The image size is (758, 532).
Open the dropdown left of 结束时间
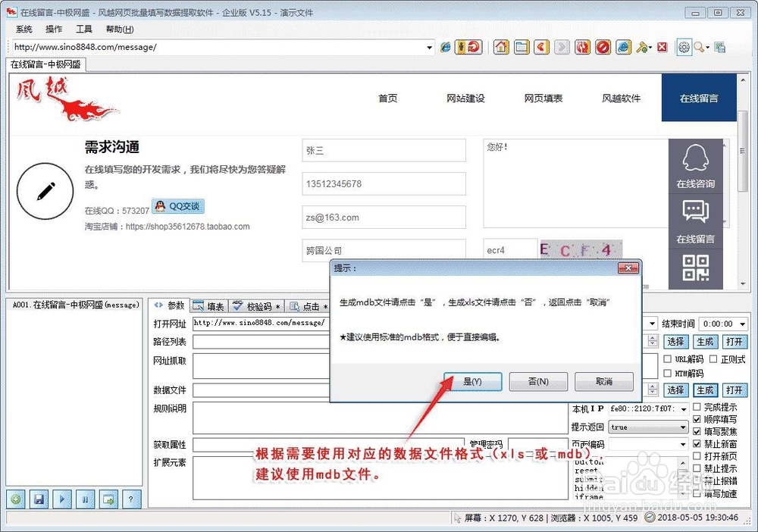coord(652,324)
